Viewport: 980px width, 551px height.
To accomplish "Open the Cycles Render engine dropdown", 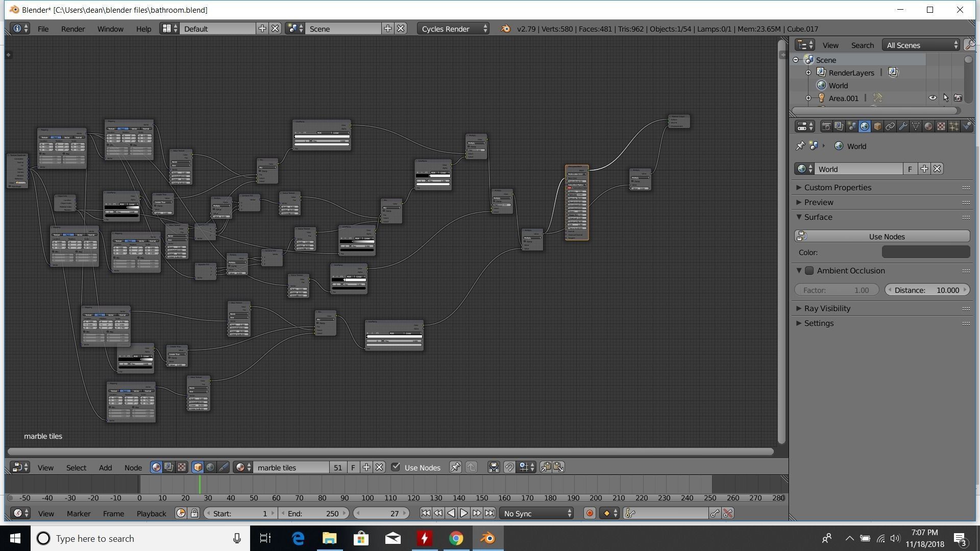I will [x=453, y=29].
